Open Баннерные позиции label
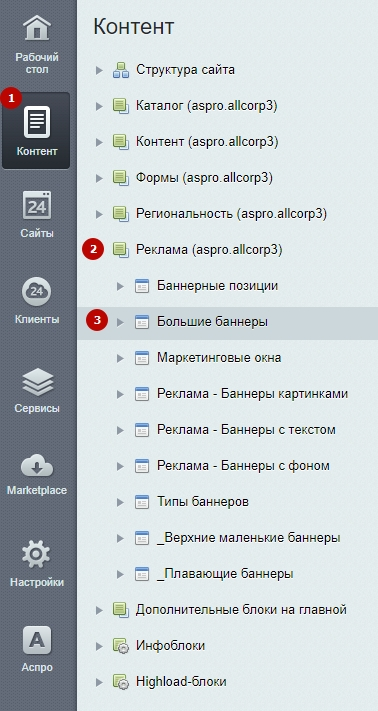The image size is (378, 711). pyautogui.click(x=218, y=286)
